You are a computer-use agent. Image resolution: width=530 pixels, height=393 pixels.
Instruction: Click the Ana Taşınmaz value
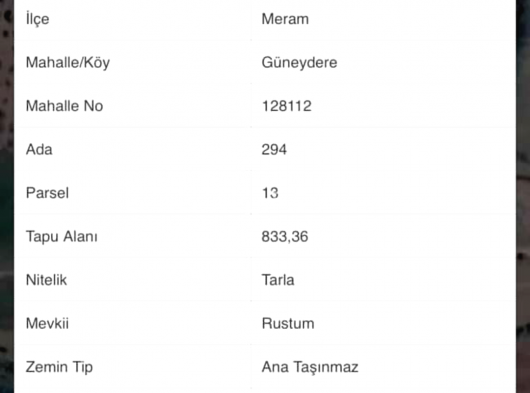(310, 367)
